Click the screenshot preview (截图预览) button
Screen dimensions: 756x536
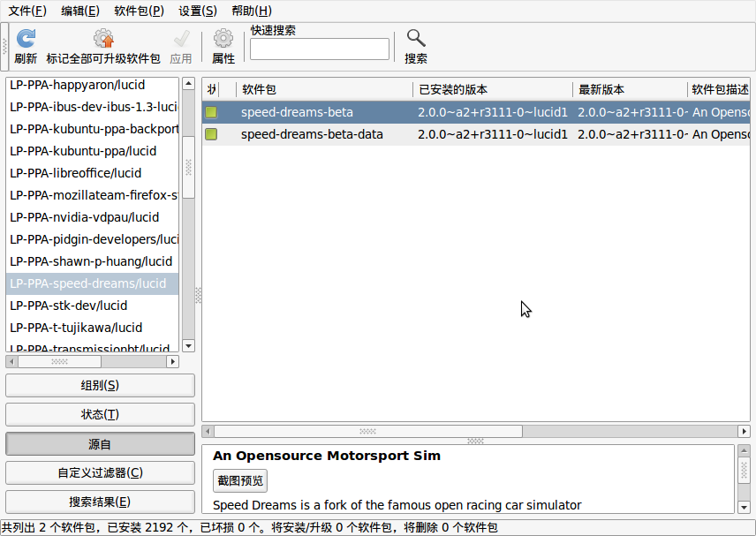point(240,480)
